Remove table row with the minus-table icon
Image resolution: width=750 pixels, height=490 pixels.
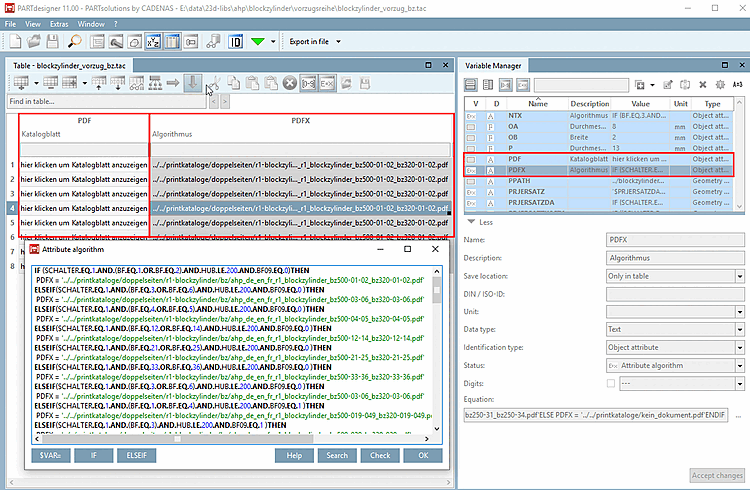pos(51,83)
